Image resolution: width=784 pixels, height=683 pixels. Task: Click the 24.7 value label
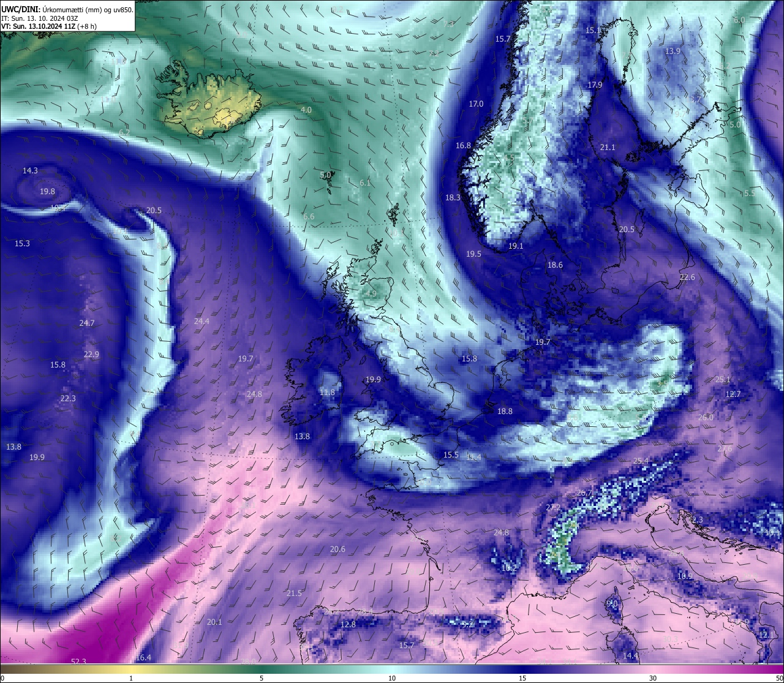point(87,323)
